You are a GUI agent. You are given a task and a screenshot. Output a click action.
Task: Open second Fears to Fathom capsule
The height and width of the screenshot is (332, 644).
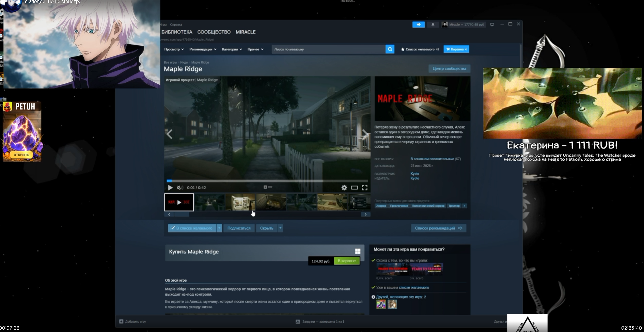click(426, 269)
